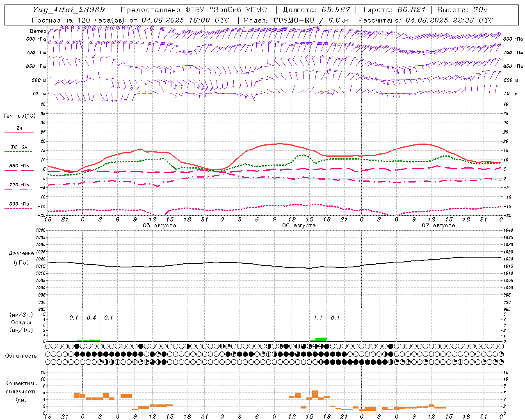Click the Ветер wind panel label
Image resolution: width=525 pixels, height=420 pixels.
tap(38, 31)
